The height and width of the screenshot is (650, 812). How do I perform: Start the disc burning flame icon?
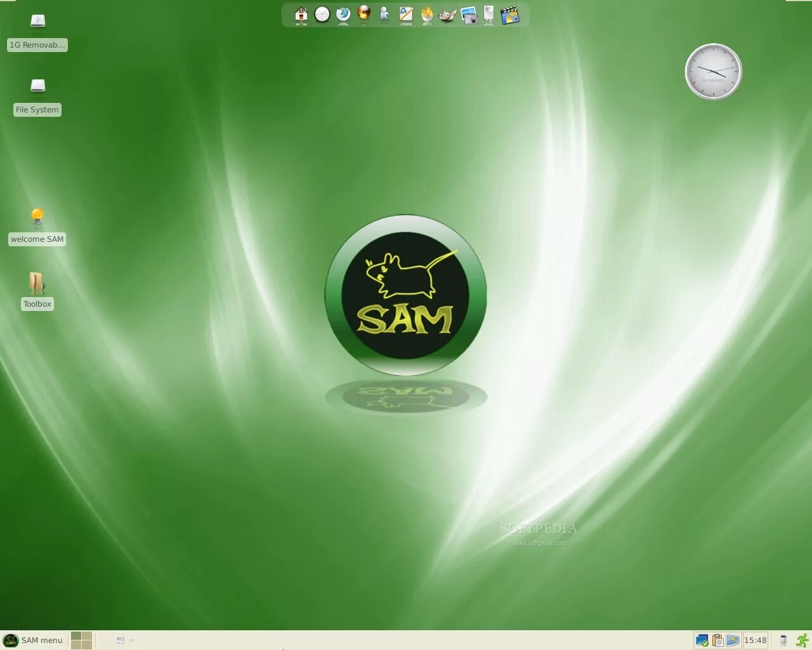427,14
